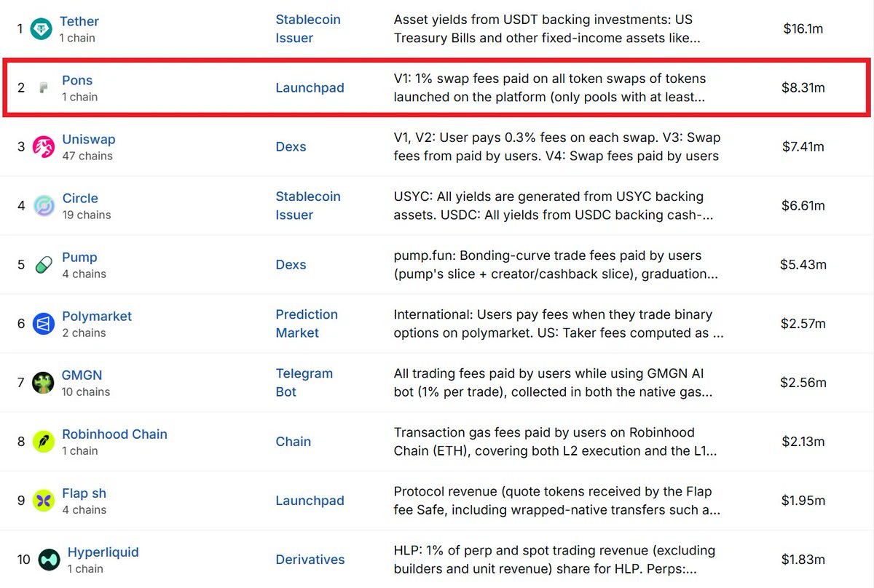
Task: Click the Circle logo icon
Action: (x=44, y=206)
